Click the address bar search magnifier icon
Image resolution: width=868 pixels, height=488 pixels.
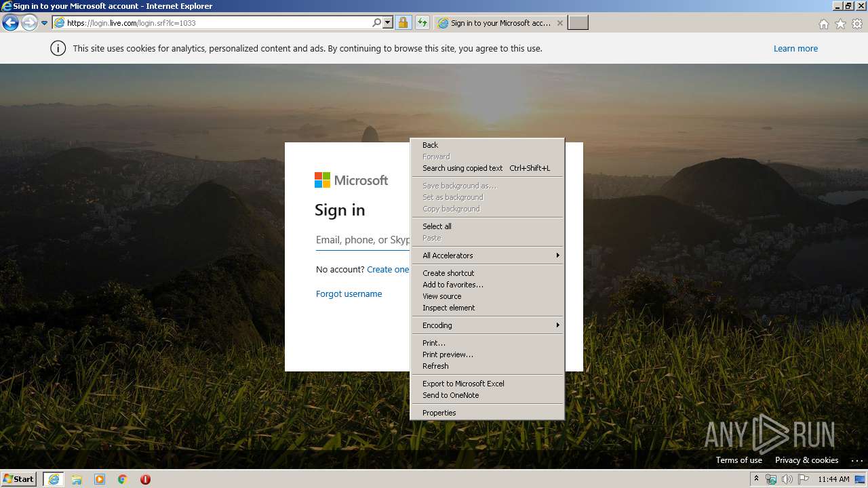pos(377,23)
